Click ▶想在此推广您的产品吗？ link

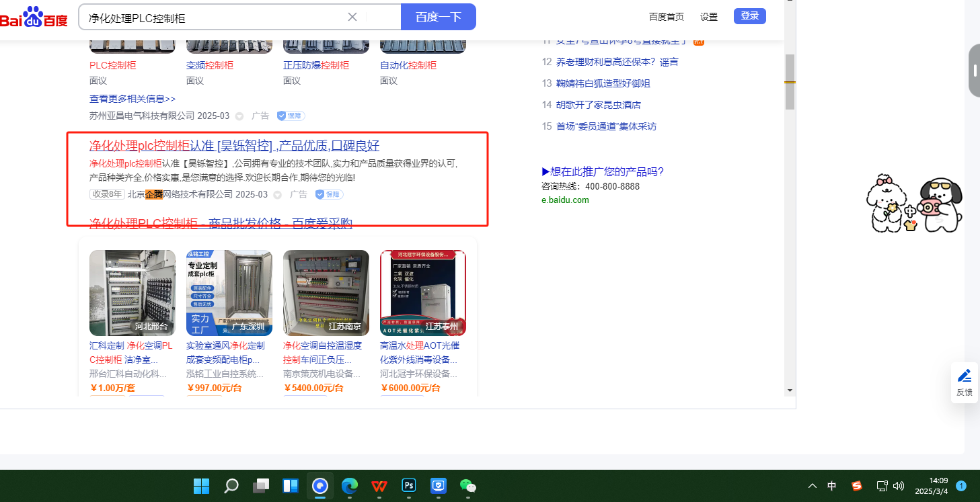603,171
